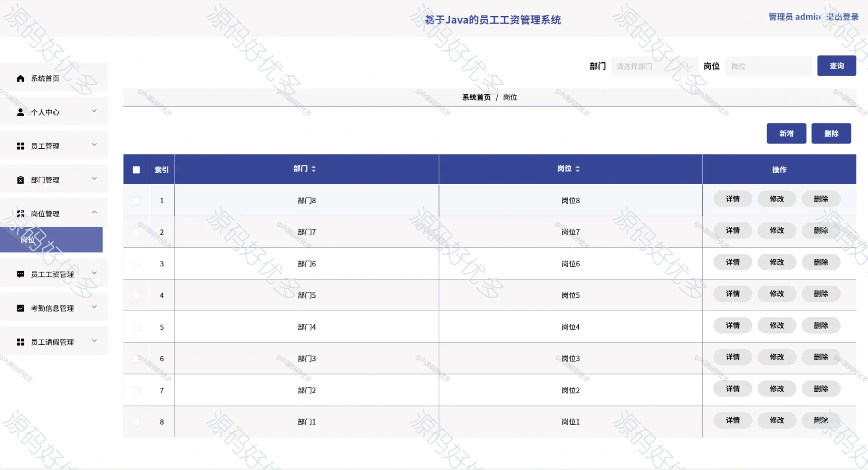Tick the checkbox for row 部门8
Screen dimensions: 868x470
(x=136, y=201)
